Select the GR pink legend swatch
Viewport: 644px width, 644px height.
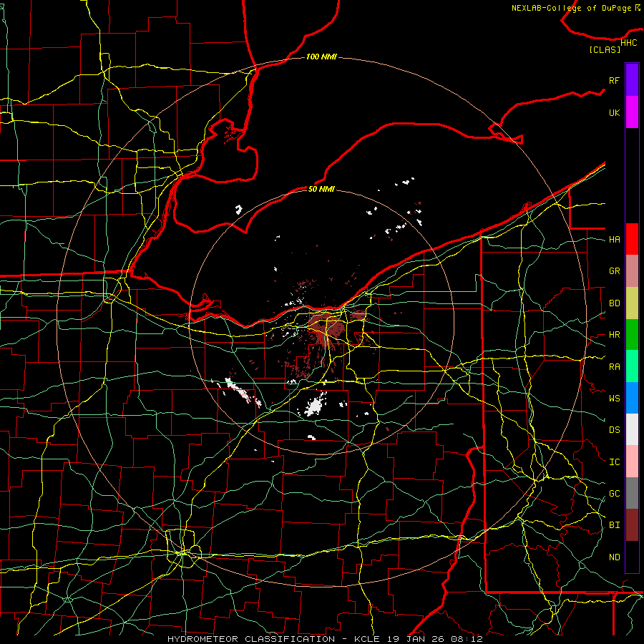pyautogui.click(x=632, y=270)
